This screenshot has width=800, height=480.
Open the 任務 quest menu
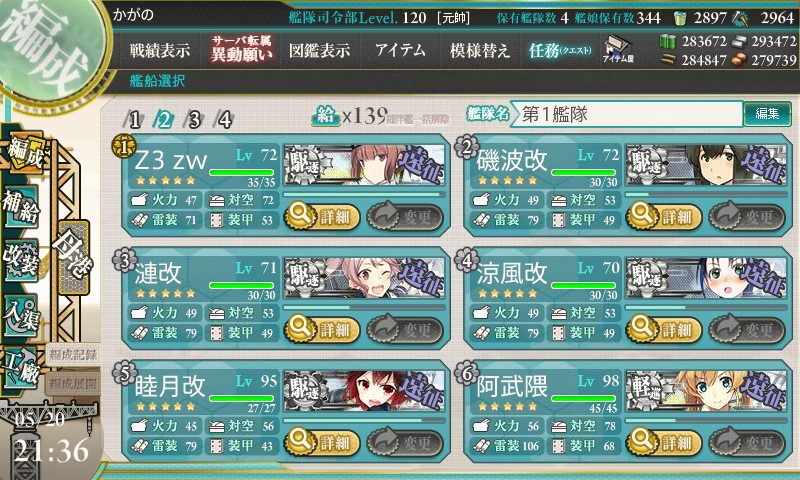click(560, 50)
